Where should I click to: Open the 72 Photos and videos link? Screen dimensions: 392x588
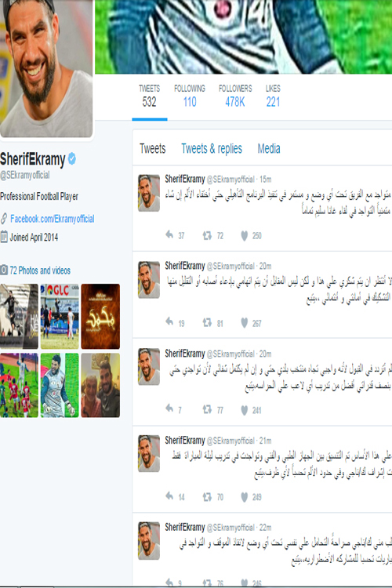click(x=40, y=270)
